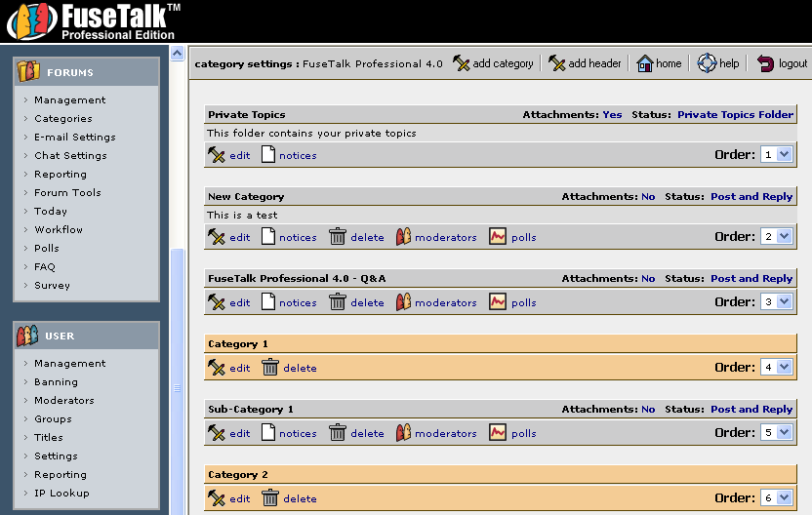Viewport: 812px width, 515px height.
Task: Click notices page icon for Sub-Category 1
Action: (x=268, y=432)
